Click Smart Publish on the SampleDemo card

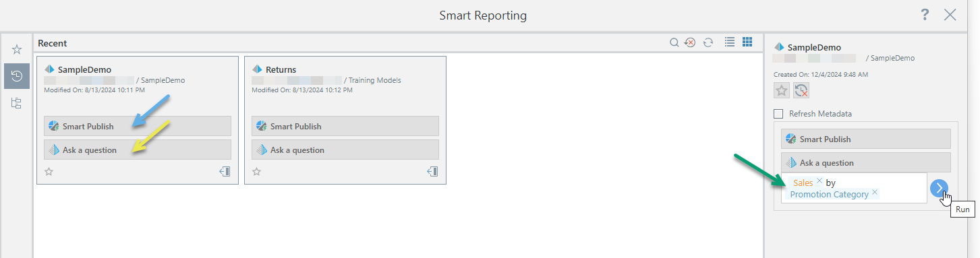pos(138,126)
